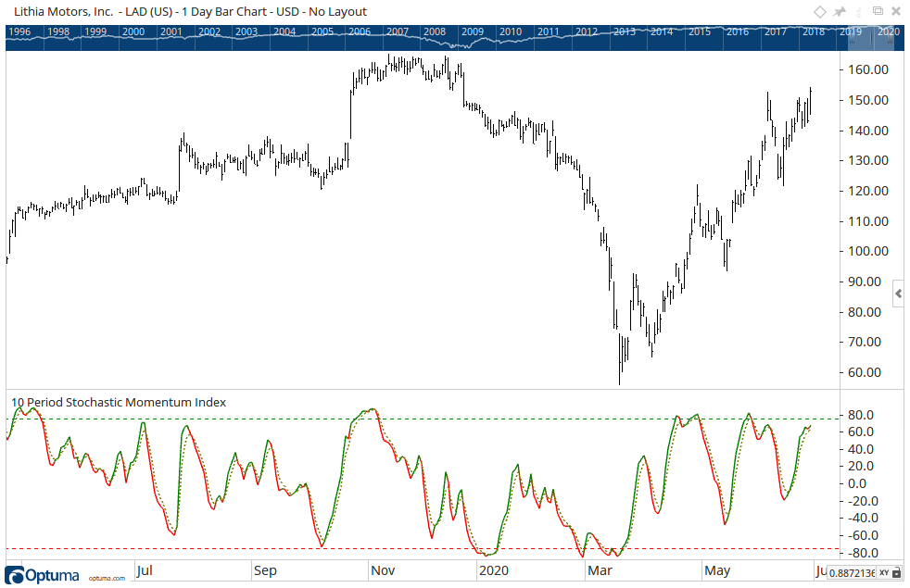Viewport: 910px width, 588px height.
Task: Toggle the padlock icon beside the XY button
Action: (898, 572)
